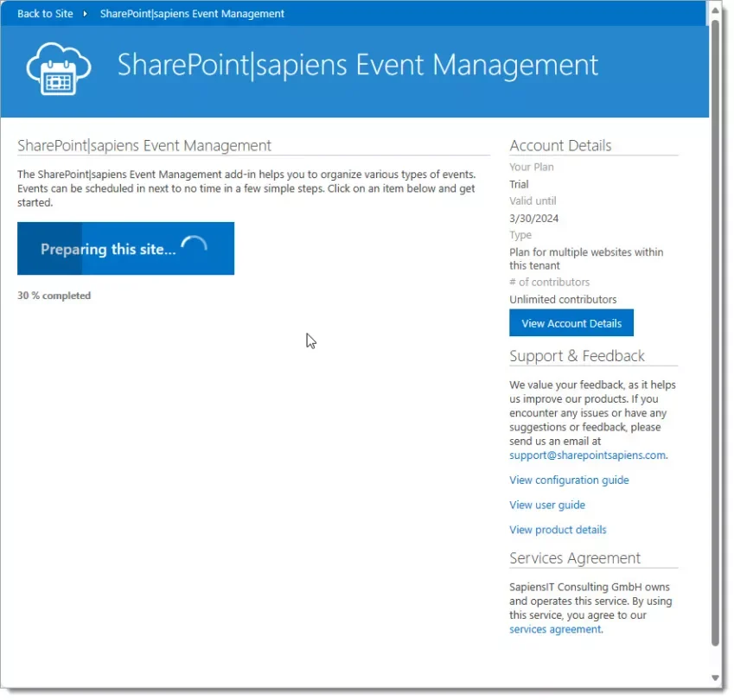This screenshot has height=700, width=734.
Task: Click the Preparing this site button
Action: (x=125, y=249)
